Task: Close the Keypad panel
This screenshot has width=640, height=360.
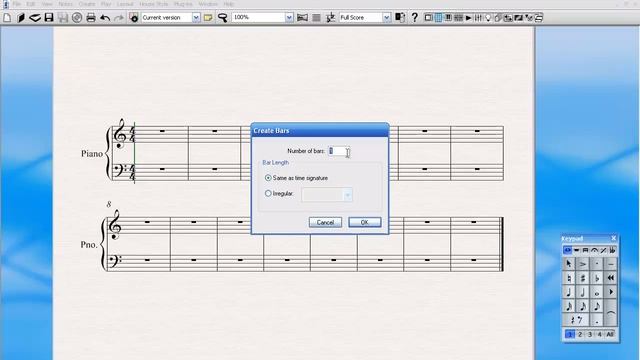Action: coord(613,238)
